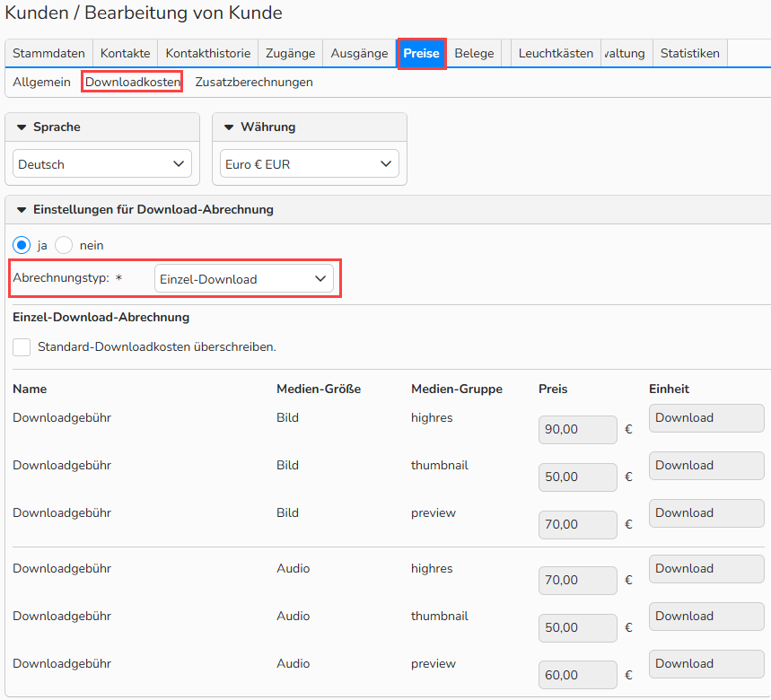Open the Abrechnungstyp Einzel-Download dropdown
This screenshot has height=700, width=771.
[x=244, y=279]
